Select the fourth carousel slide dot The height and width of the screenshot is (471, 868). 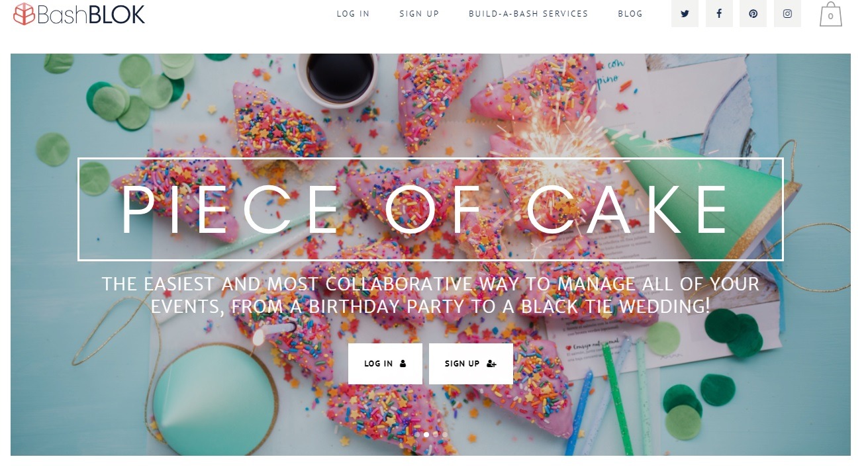click(x=445, y=435)
